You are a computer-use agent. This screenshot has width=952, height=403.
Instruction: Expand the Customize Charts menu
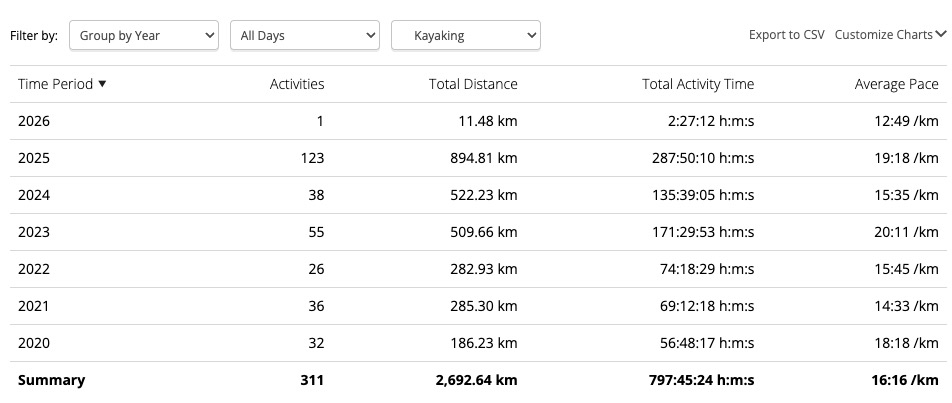[x=884, y=35]
